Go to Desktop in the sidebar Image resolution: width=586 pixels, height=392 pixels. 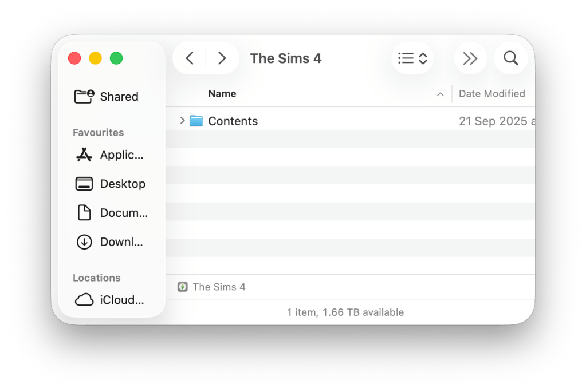tap(111, 184)
